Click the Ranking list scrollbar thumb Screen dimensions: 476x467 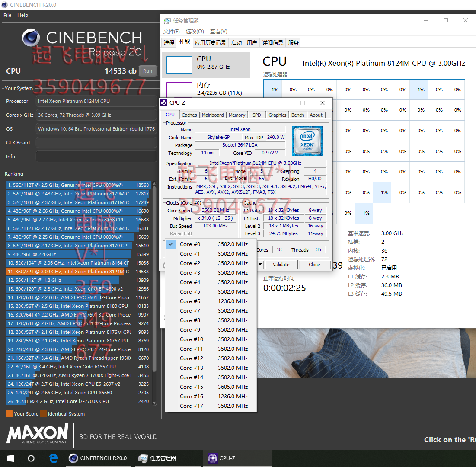pyautogui.click(x=154, y=279)
